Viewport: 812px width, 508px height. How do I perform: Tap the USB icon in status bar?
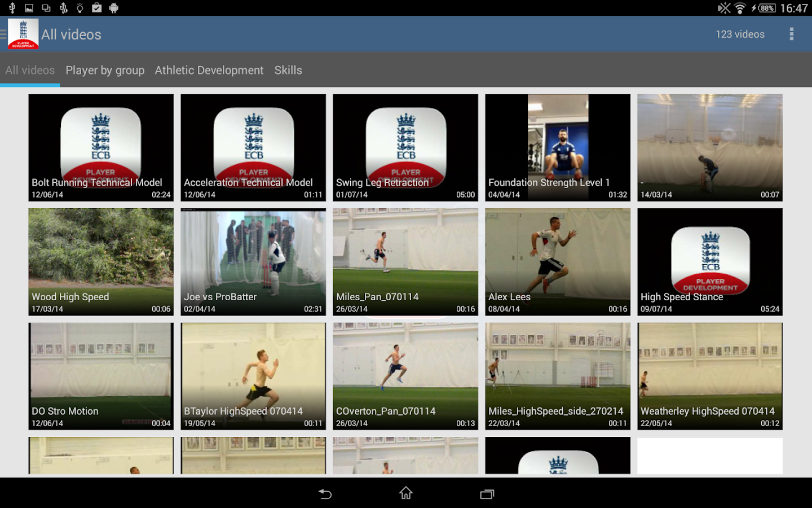12,8
